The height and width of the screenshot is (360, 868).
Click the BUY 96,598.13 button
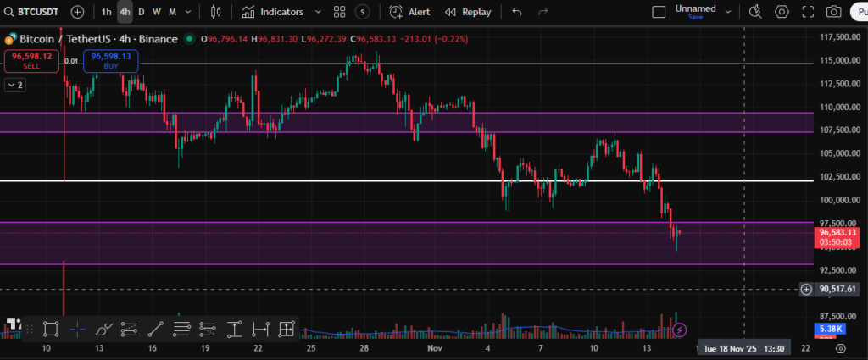coord(110,60)
